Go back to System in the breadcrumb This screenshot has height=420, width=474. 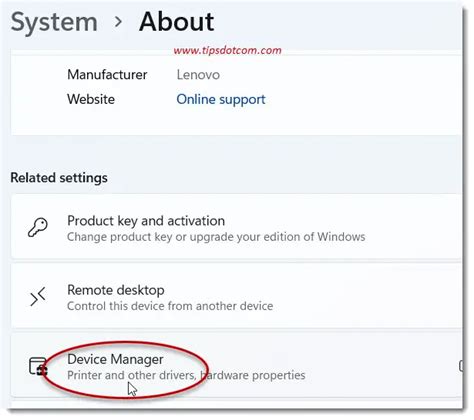[54, 23]
